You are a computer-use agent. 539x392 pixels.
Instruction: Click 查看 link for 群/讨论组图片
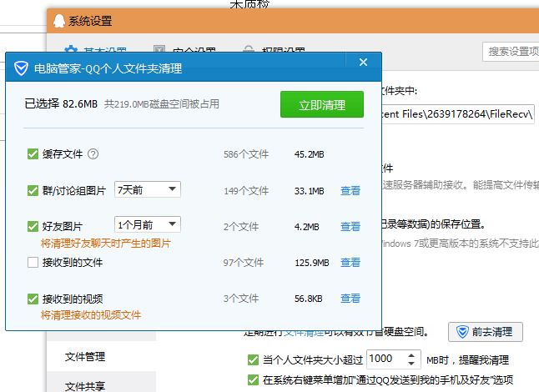(350, 190)
